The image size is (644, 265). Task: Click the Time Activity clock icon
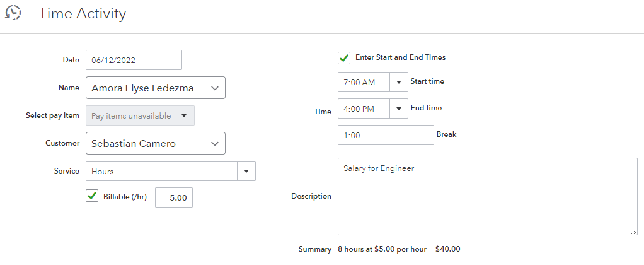[13, 13]
